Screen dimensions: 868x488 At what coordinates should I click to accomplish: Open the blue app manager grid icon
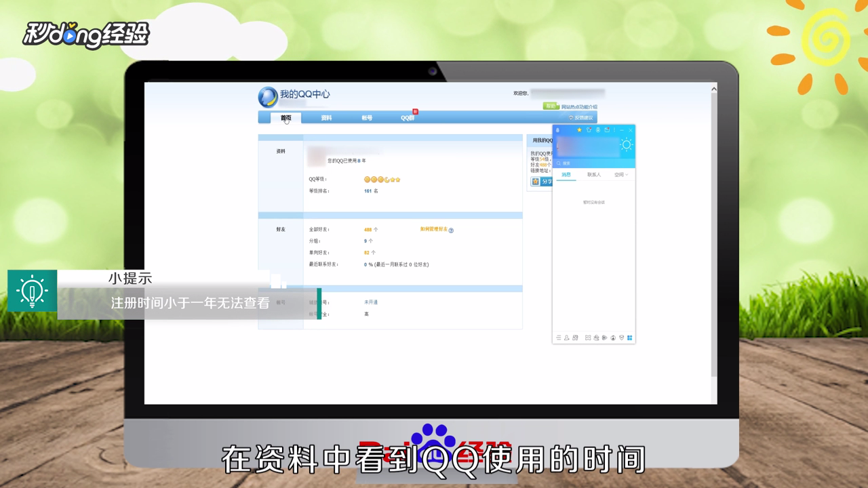pos(630,338)
